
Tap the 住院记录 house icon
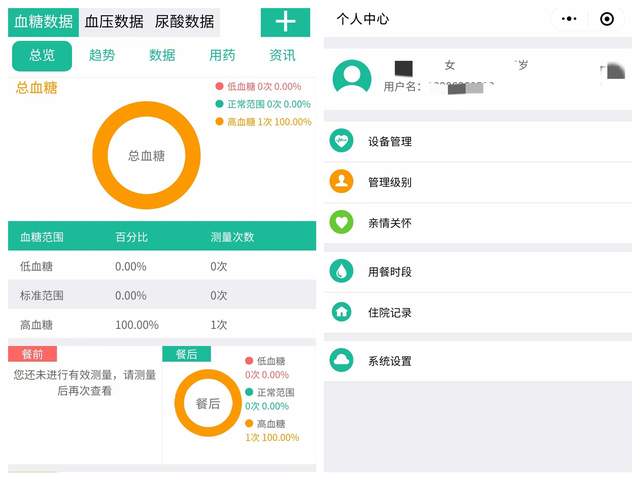click(341, 312)
